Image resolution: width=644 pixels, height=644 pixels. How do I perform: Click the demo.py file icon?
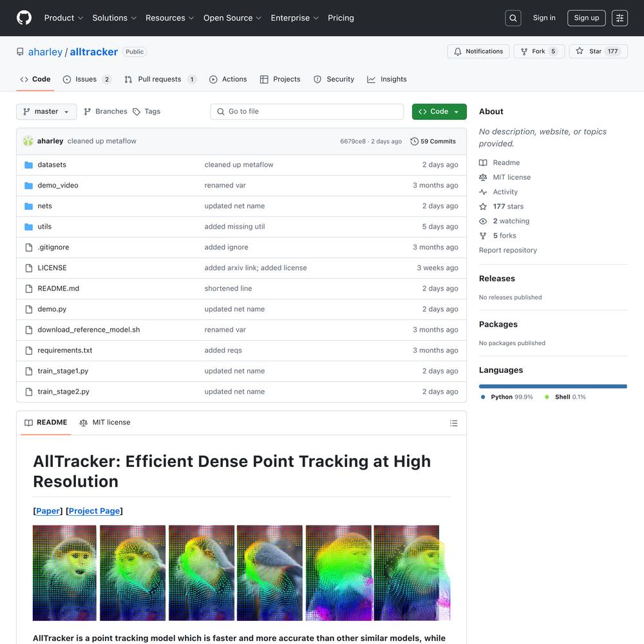29,309
